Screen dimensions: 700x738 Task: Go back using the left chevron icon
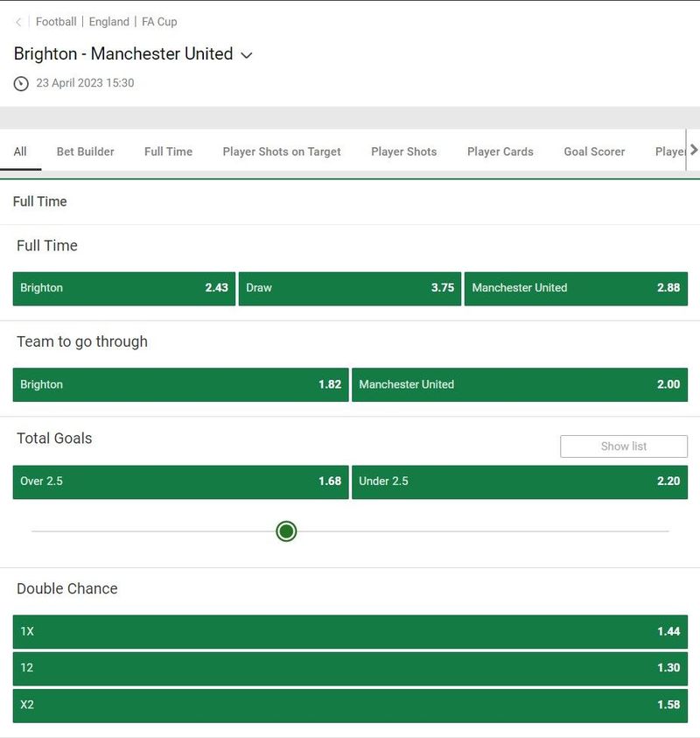[18, 22]
